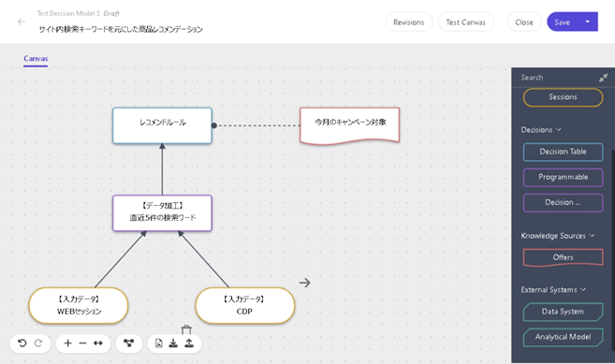Click the trash can delete icon
The width and height of the screenshot is (615, 364).
pos(186,329)
